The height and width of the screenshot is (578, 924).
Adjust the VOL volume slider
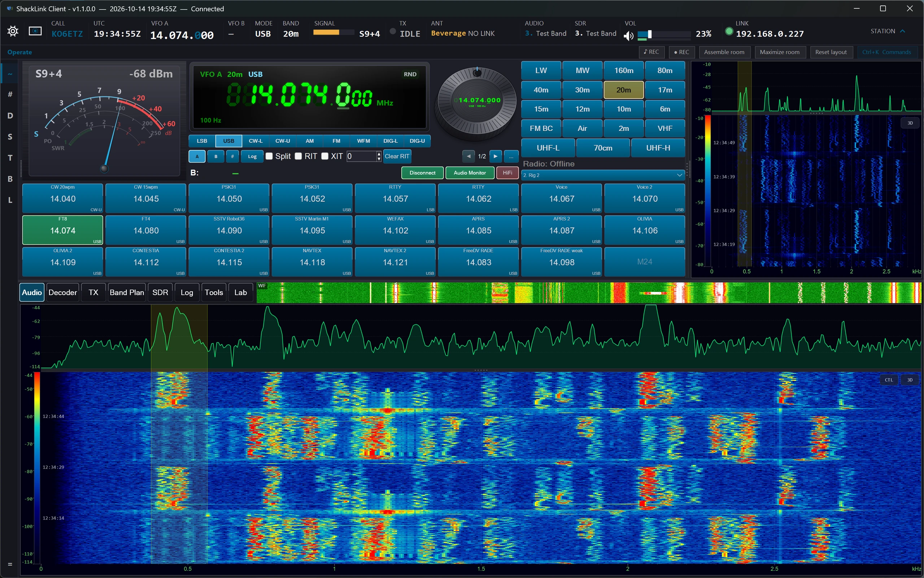pyautogui.click(x=664, y=35)
